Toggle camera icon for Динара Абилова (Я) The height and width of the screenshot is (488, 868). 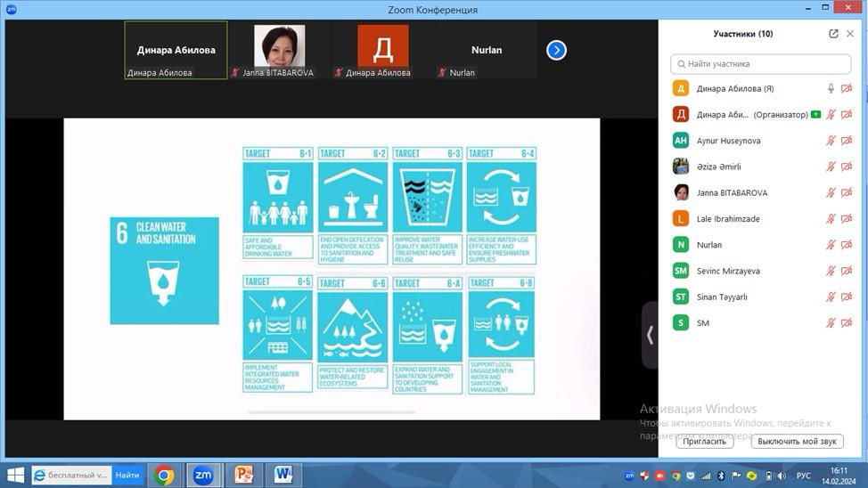tap(847, 88)
